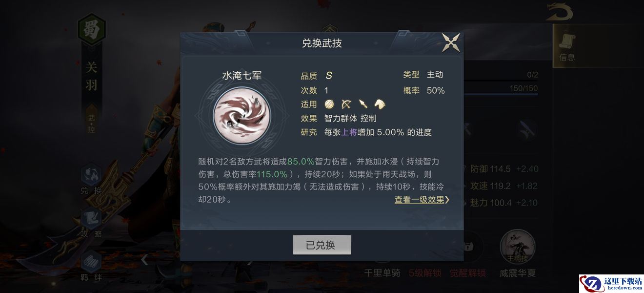Select the 千里单骑 skill label
Viewport: 644px width, 293px height.
coord(382,273)
